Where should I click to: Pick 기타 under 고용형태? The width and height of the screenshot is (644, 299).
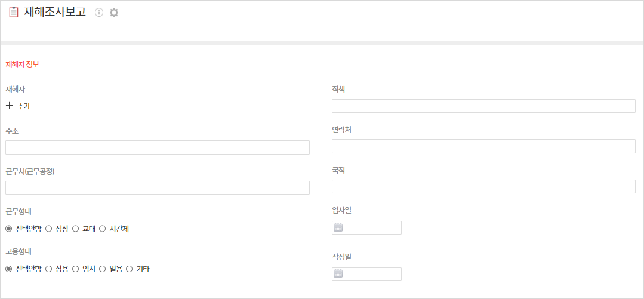[130, 269]
